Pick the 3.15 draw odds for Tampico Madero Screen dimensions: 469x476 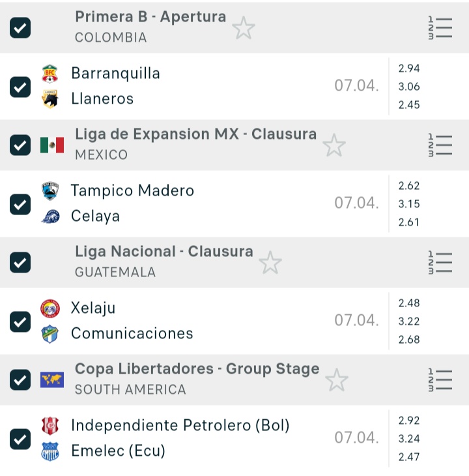[x=409, y=204]
